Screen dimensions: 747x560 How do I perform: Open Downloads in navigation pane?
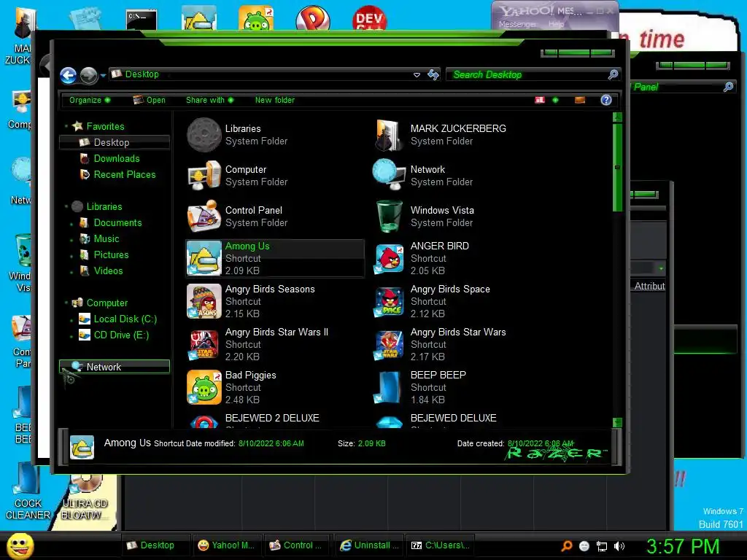coord(117,158)
